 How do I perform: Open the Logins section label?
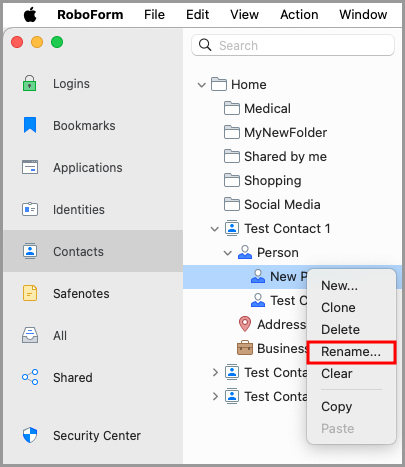[x=71, y=84]
